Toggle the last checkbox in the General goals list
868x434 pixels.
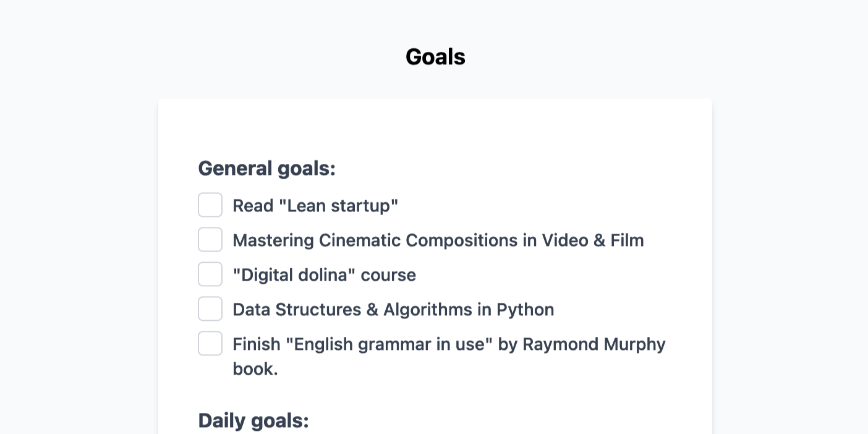(210, 343)
